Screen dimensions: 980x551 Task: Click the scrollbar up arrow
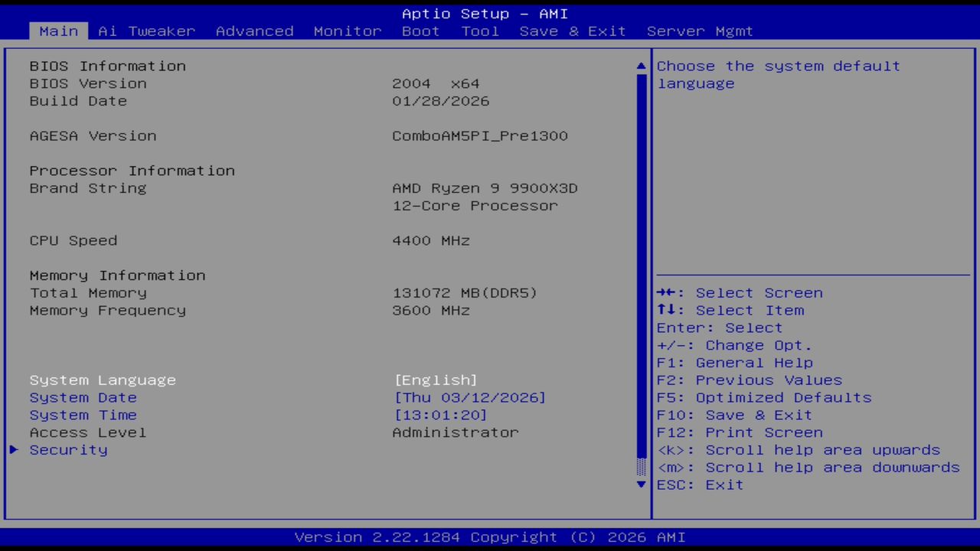pyautogui.click(x=642, y=67)
